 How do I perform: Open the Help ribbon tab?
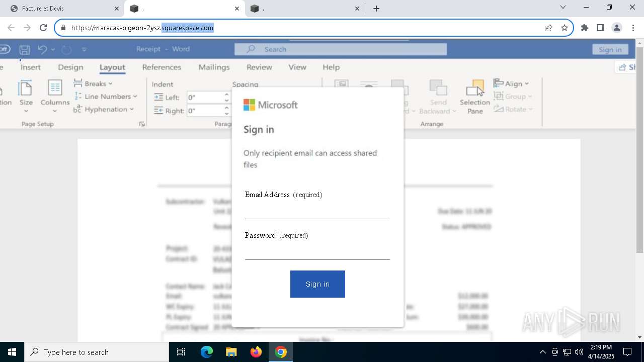point(331,67)
